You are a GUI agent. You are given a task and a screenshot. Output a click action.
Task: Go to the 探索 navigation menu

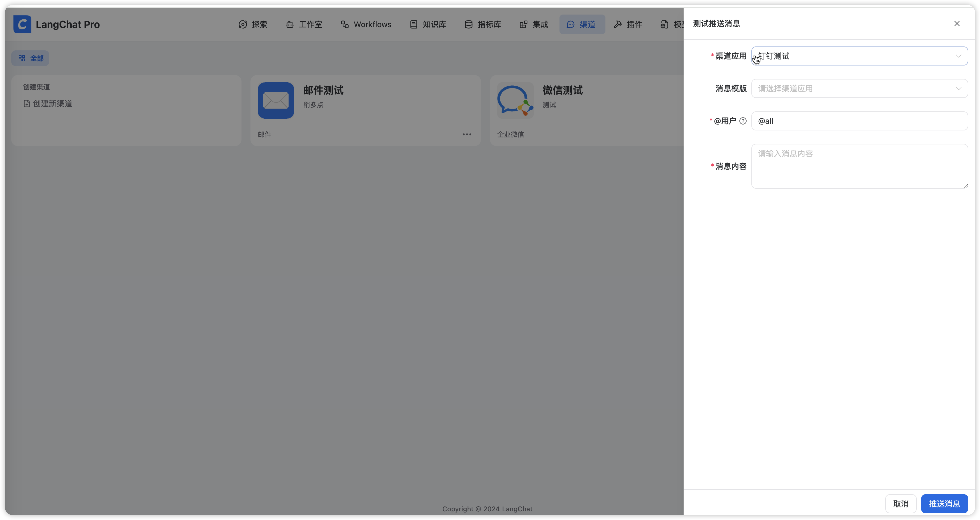pyautogui.click(x=253, y=24)
